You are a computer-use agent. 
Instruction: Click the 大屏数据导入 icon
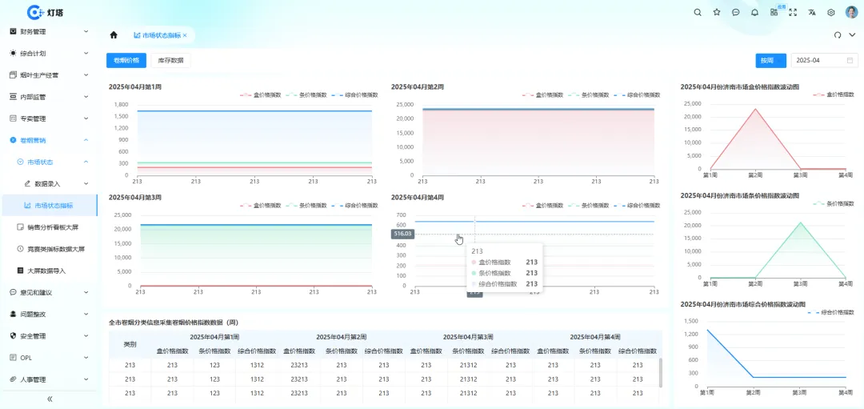point(20,271)
